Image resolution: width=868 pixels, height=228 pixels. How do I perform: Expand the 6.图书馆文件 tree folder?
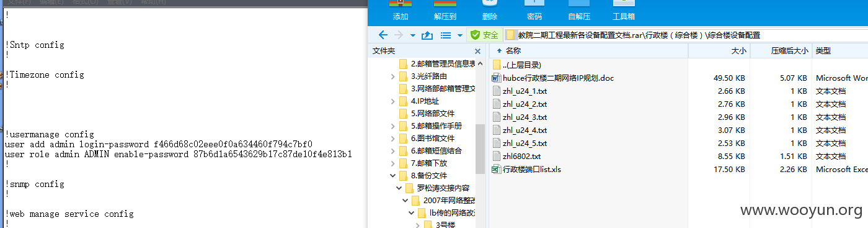pyautogui.click(x=392, y=138)
